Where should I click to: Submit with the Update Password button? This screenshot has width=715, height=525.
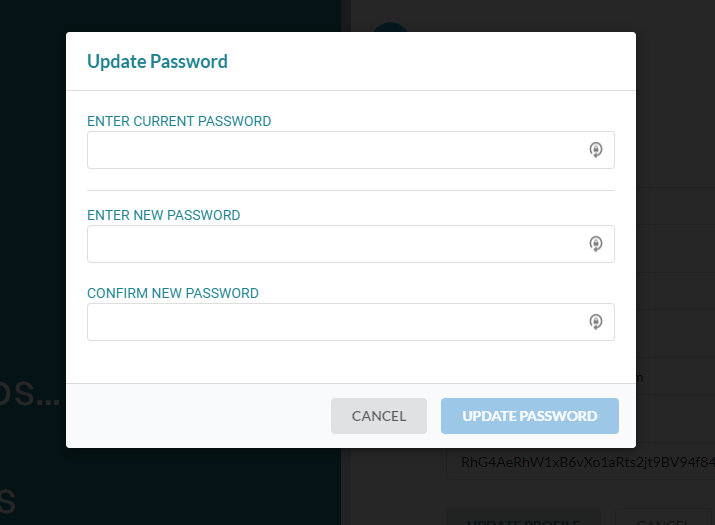coord(530,416)
